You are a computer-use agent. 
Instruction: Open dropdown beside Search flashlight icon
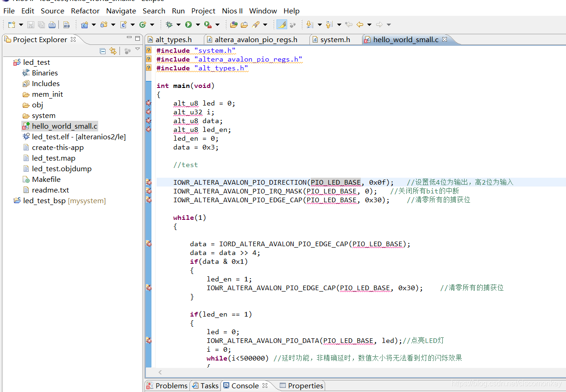(265, 25)
